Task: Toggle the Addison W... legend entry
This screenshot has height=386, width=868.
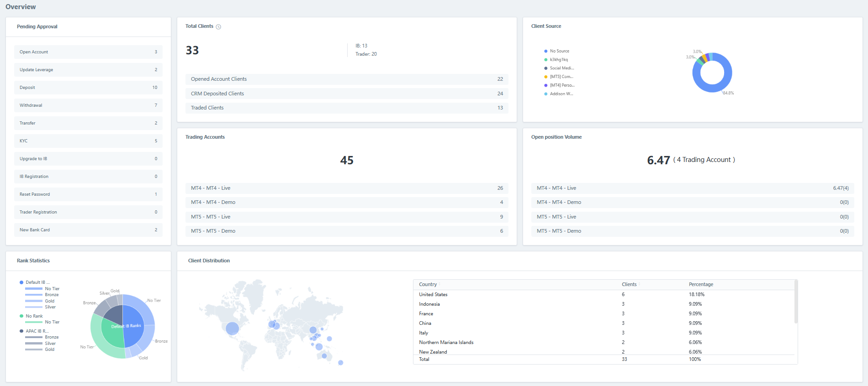Action: (558, 94)
